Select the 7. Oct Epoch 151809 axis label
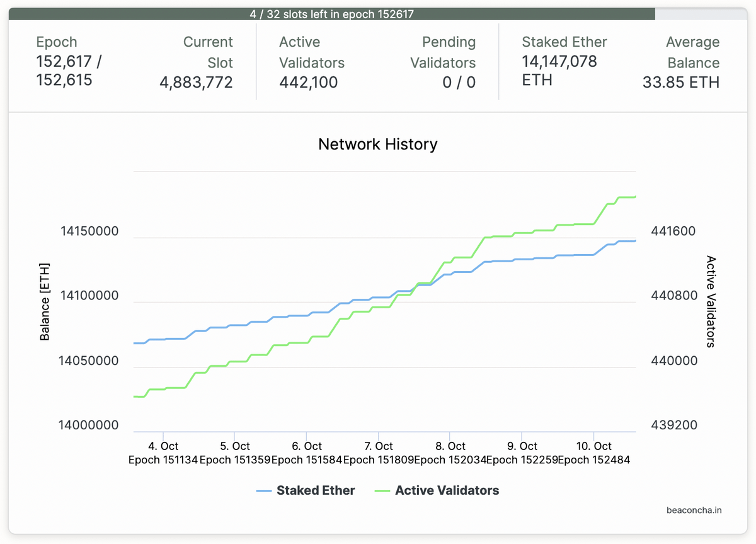This screenshot has width=756, height=544. click(378, 453)
